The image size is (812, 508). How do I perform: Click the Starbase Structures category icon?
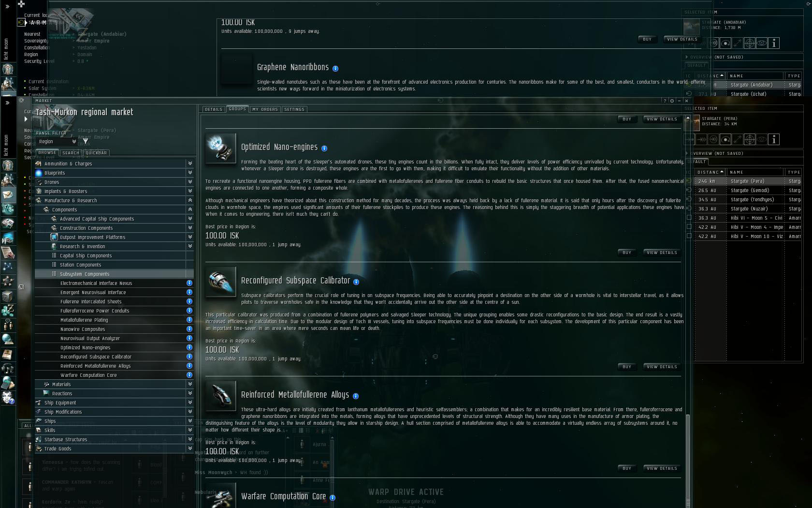point(39,439)
